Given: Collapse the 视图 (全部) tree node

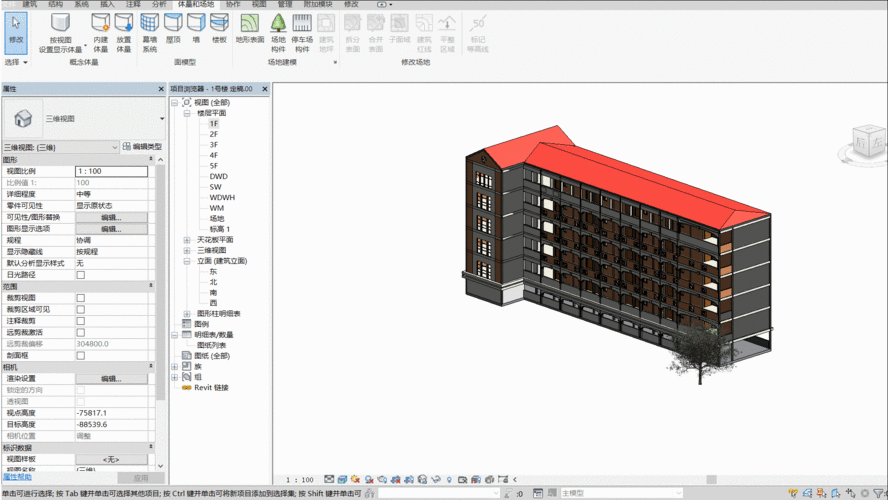Looking at the screenshot, I should [175, 102].
